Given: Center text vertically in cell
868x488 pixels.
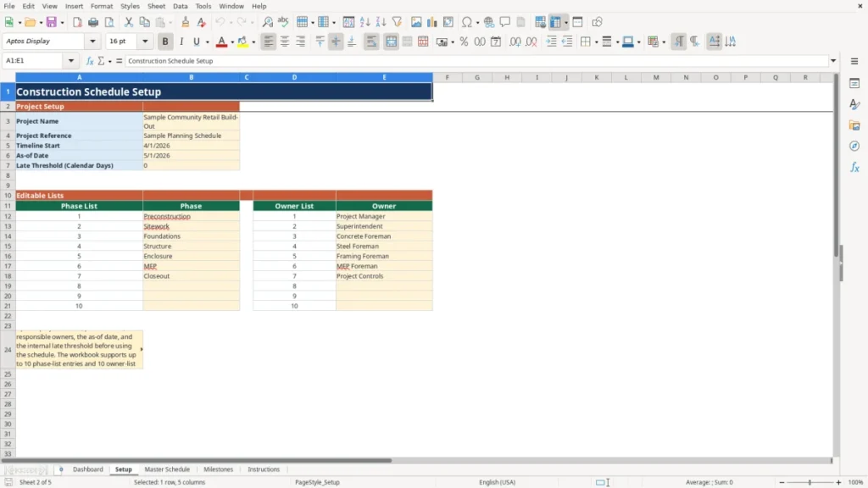Looking at the screenshot, I should [336, 42].
